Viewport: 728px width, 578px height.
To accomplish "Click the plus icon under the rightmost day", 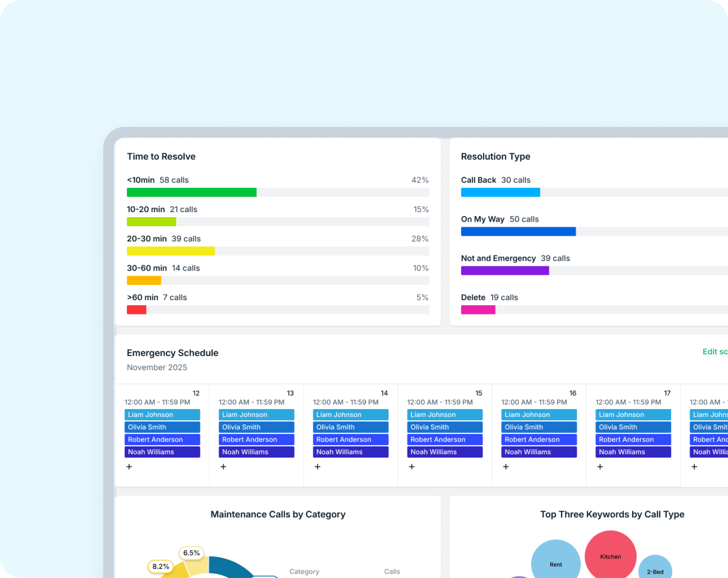I will [694, 467].
